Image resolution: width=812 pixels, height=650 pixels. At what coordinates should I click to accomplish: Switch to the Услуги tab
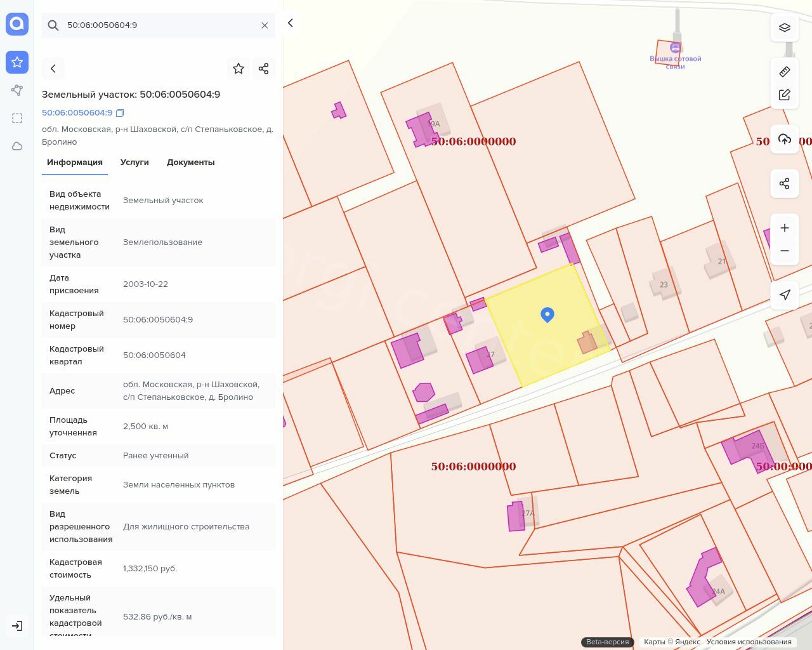coord(134,162)
